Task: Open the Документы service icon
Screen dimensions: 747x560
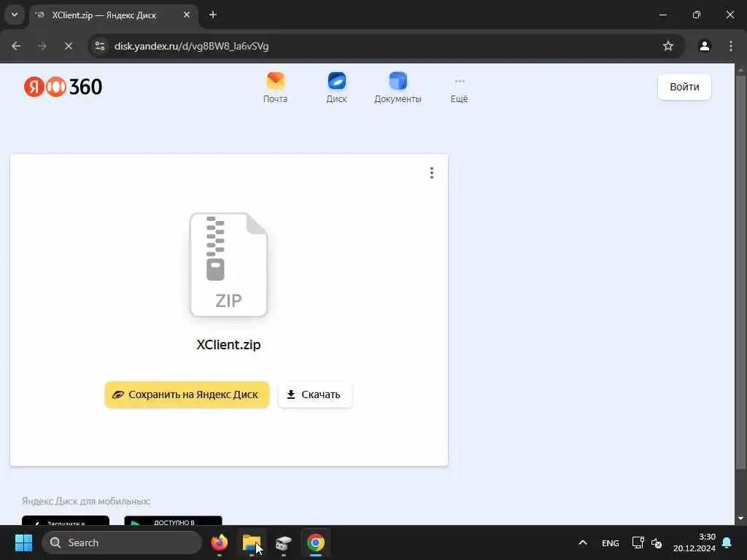Action: tap(398, 87)
